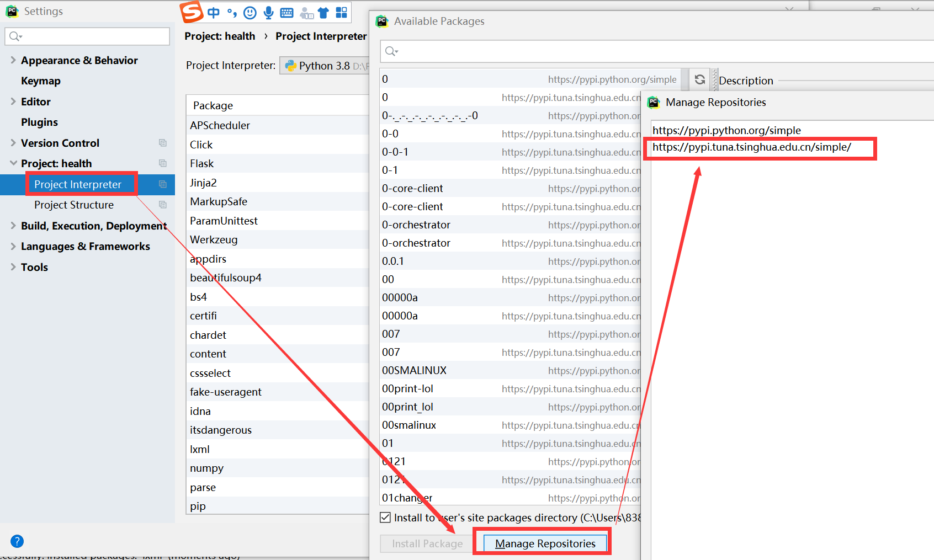Select the ParamUnittest package row

click(278, 221)
